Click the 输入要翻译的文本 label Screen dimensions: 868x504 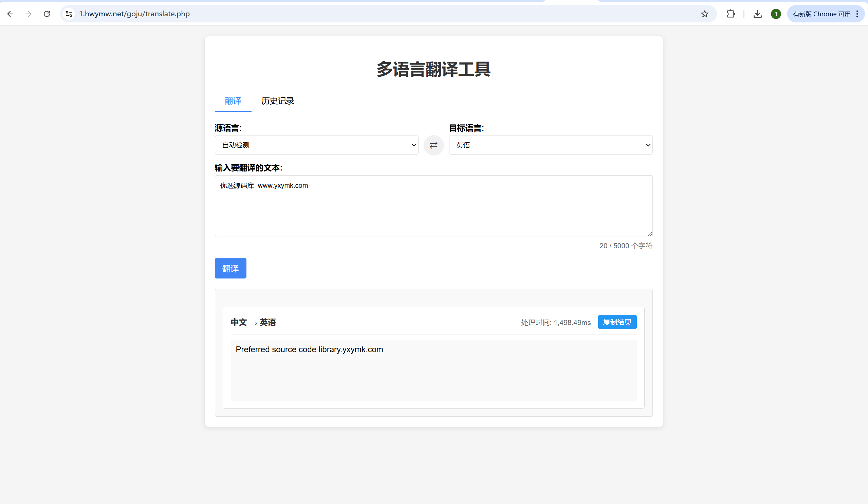pos(248,168)
